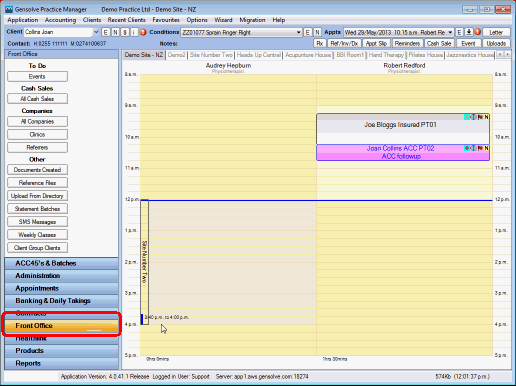Click the download arrow icon beside Appts
This screenshot has width=516, height=386.
pos(469,32)
